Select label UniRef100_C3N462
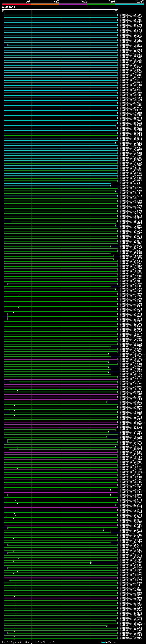 click(131, 316)
